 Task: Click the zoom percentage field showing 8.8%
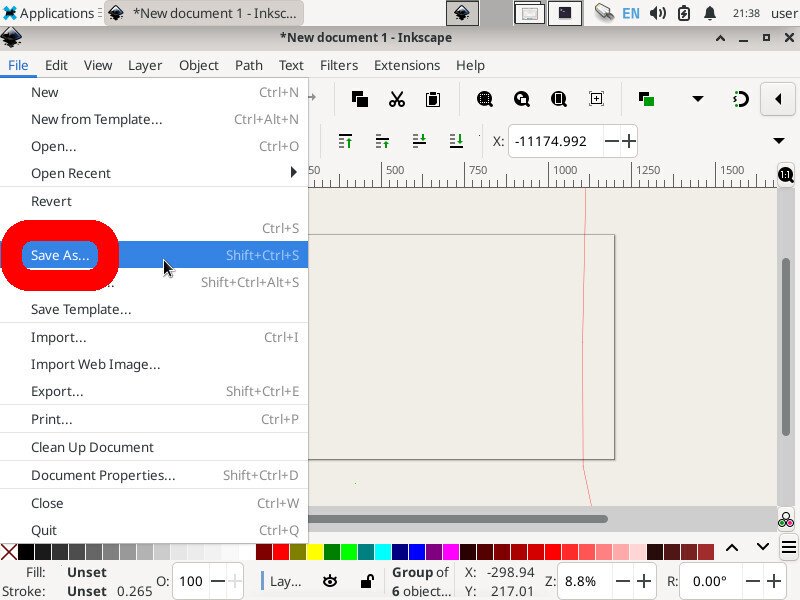click(585, 581)
